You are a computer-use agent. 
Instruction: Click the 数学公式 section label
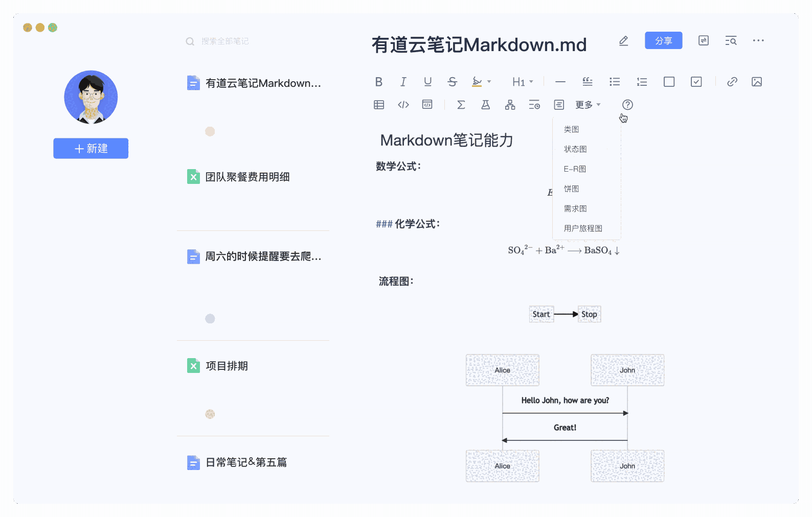pyautogui.click(x=398, y=166)
